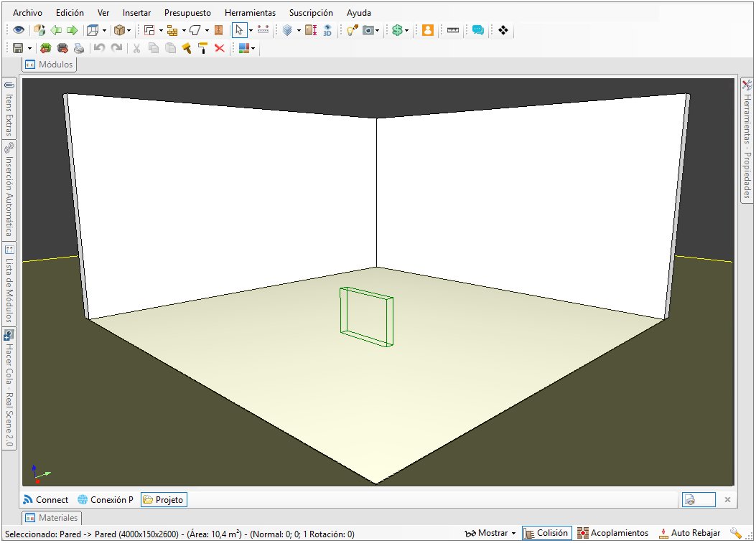Click the yellow paint roller icon
Screen dimensions: 756x543
tap(203, 48)
